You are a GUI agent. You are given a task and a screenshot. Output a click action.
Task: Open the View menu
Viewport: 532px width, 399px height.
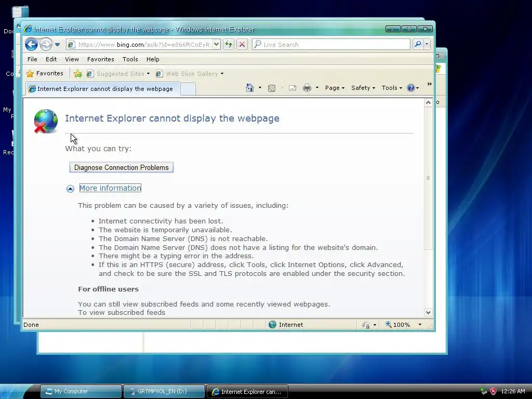[x=72, y=59]
